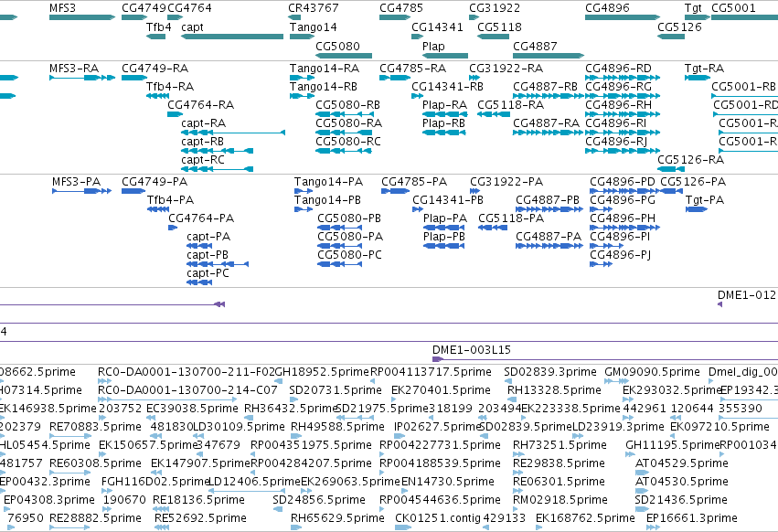Click protein CG4896-PG
Viewport: 778px width, 532px height.
coord(601,209)
